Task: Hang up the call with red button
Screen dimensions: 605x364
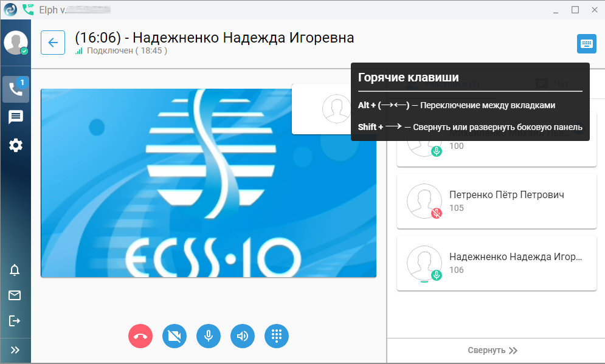Action: point(140,336)
